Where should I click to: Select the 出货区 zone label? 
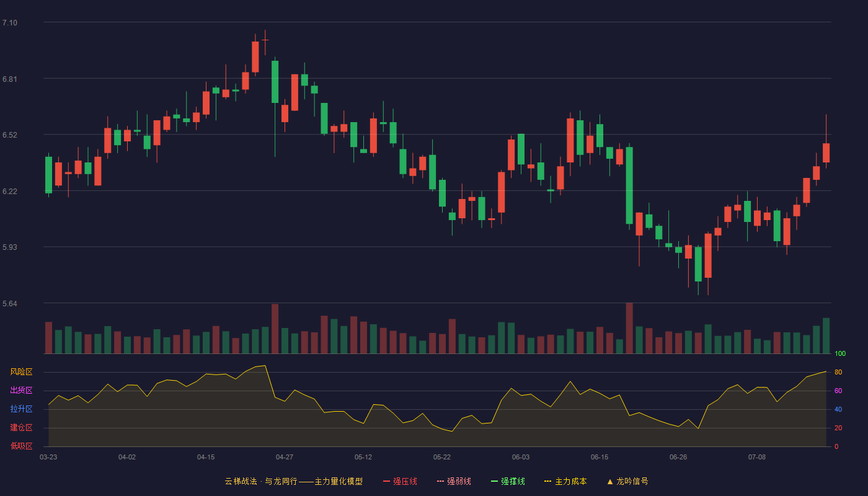21,391
